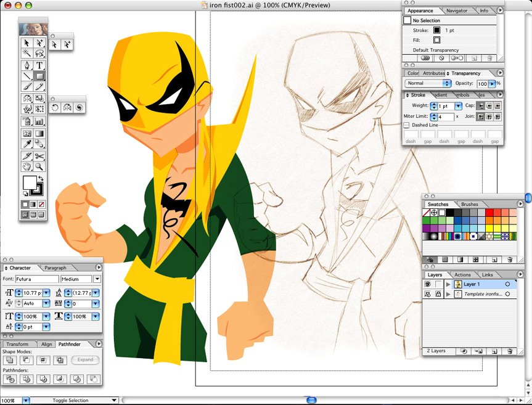Open the Align tab

pos(46,345)
